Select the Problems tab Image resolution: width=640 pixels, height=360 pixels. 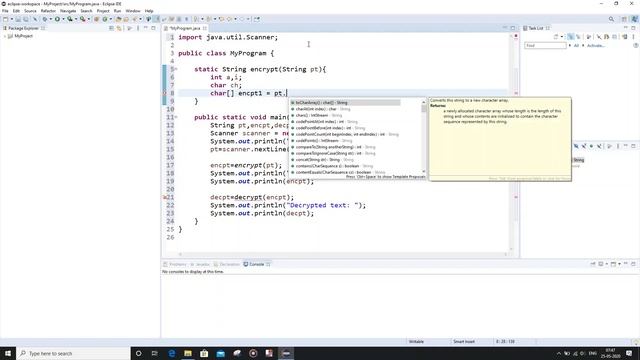coord(175,264)
